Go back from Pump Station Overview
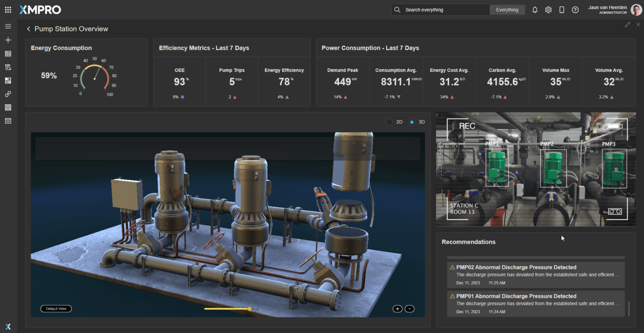 pyautogui.click(x=29, y=29)
